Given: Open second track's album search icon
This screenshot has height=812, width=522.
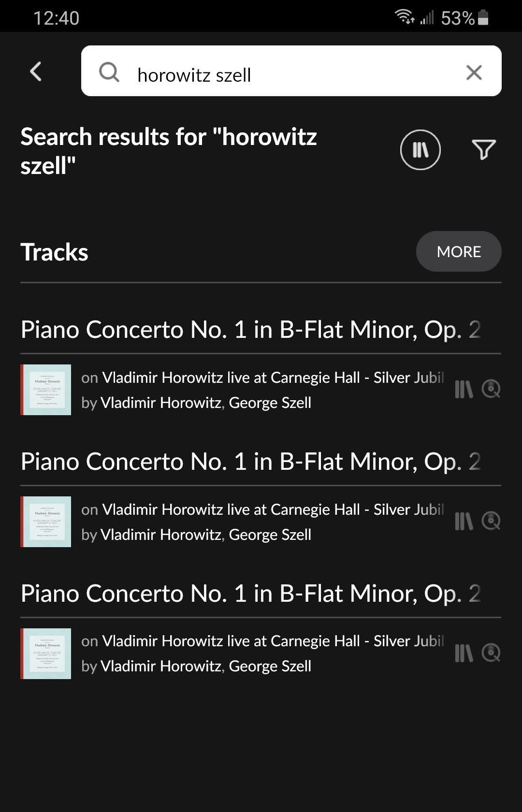Looking at the screenshot, I should point(491,521).
